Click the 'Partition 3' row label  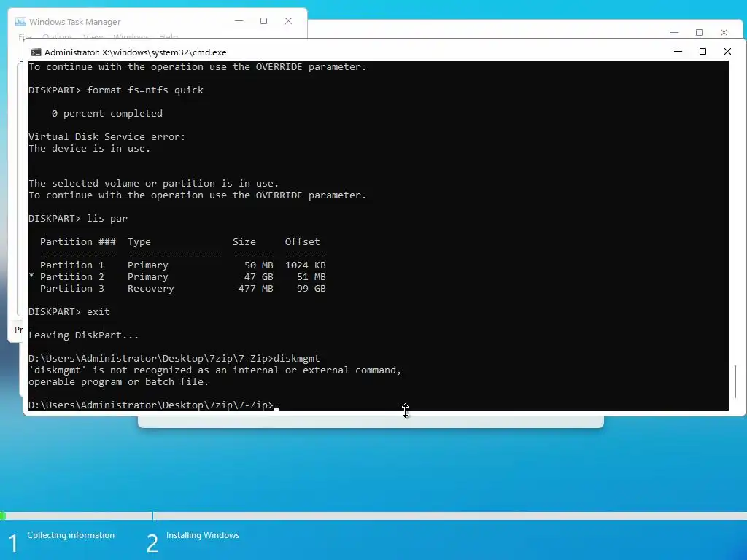pyautogui.click(x=72, y=289)
